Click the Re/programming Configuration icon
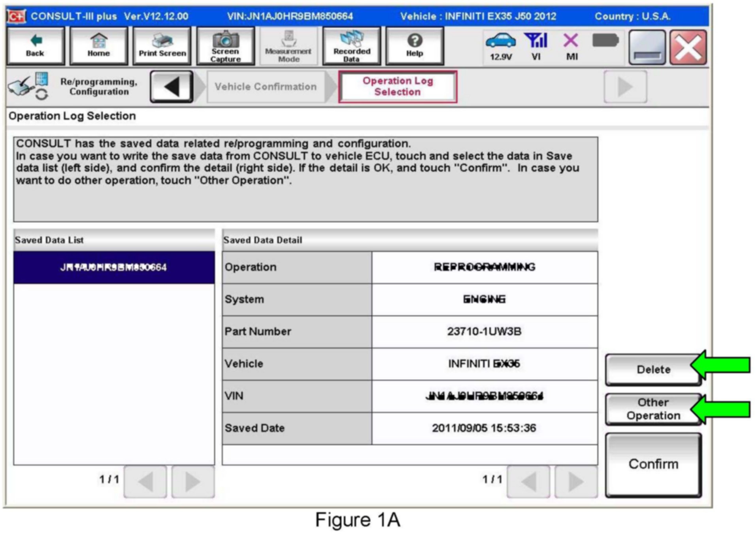Viewport: 756px width, 549px height. [x=28, y=86]
